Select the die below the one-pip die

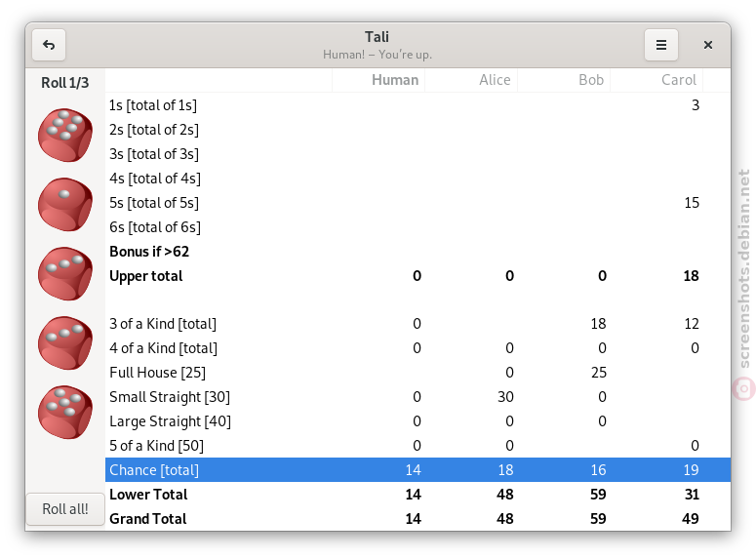click(65, 274)
